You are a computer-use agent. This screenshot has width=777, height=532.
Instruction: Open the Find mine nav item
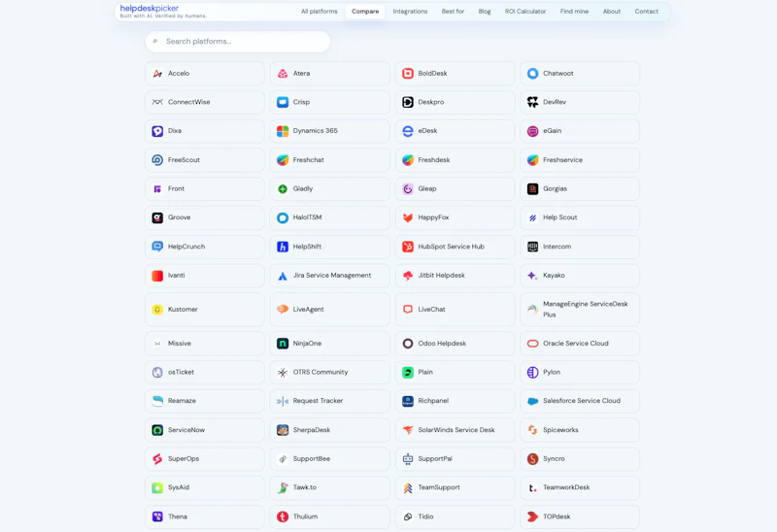pyautogui.click(x=574, y=12)
